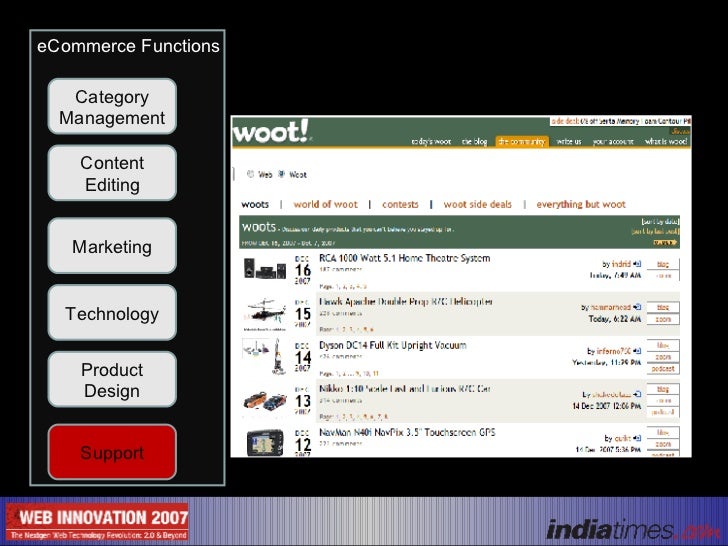This screenshot has width=728, height=546.
Task: Click the sort by date link
Action: click(660, 221)
